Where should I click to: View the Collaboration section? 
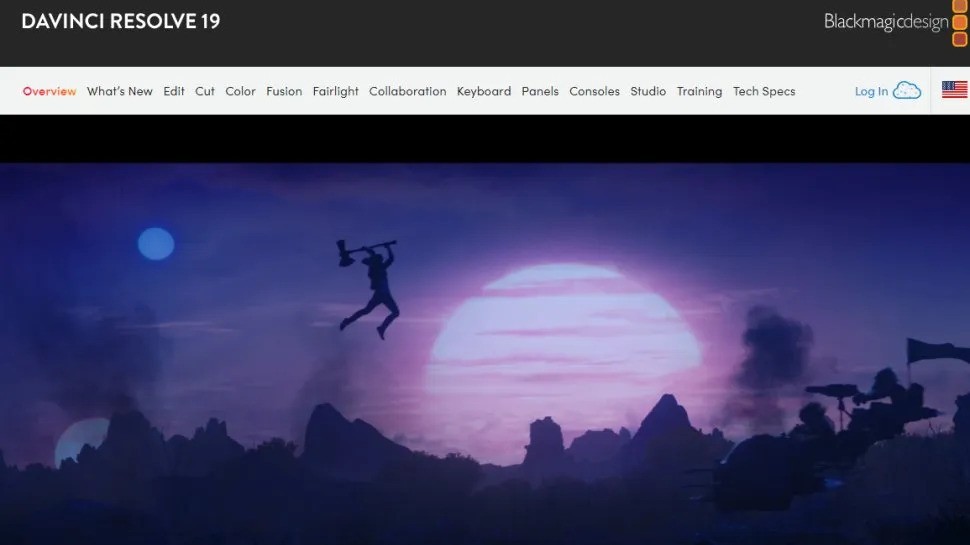[x=407, y=91]
